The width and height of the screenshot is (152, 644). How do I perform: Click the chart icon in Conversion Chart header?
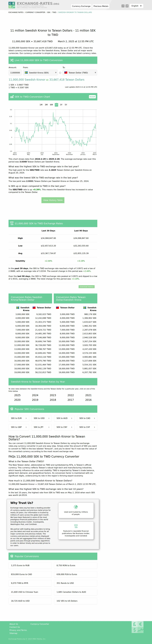[12, 97]
